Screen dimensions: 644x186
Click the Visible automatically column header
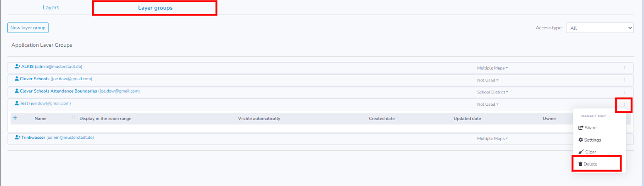[x=259, y=119]
